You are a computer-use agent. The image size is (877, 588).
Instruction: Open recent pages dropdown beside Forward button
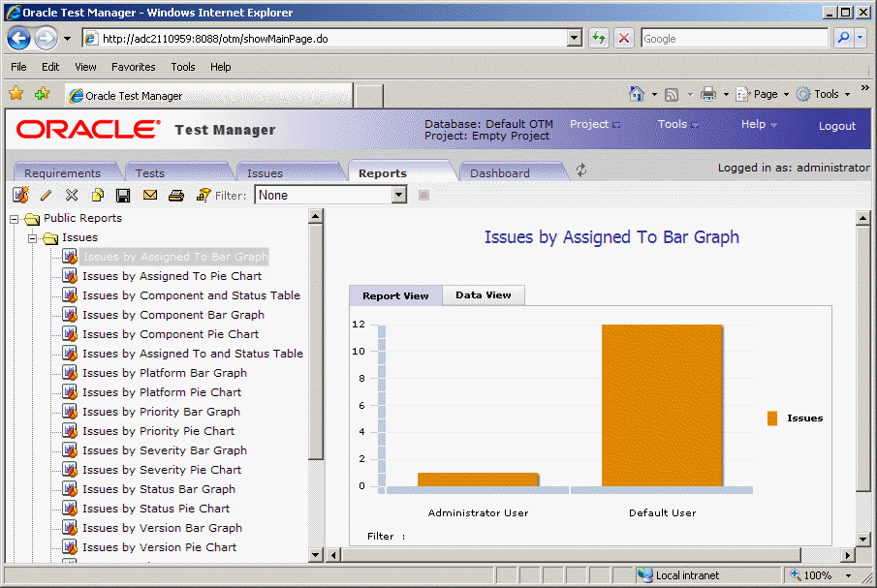(67, 39)
